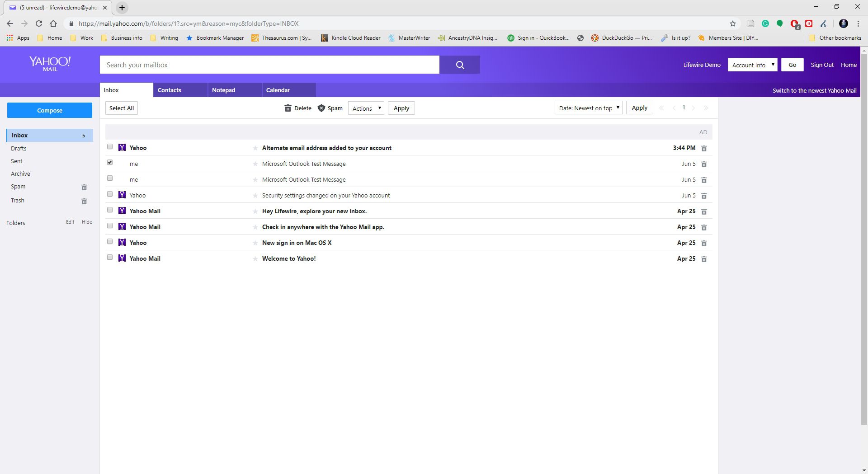
Task: Click the Yahoo Mail logo
Action: coord(50,64)
